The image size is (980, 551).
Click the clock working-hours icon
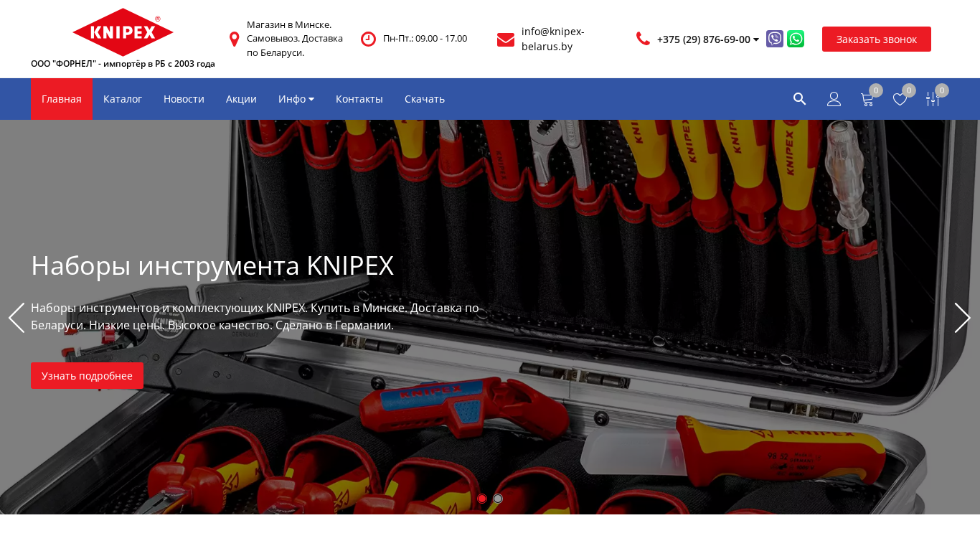point(368,39)
